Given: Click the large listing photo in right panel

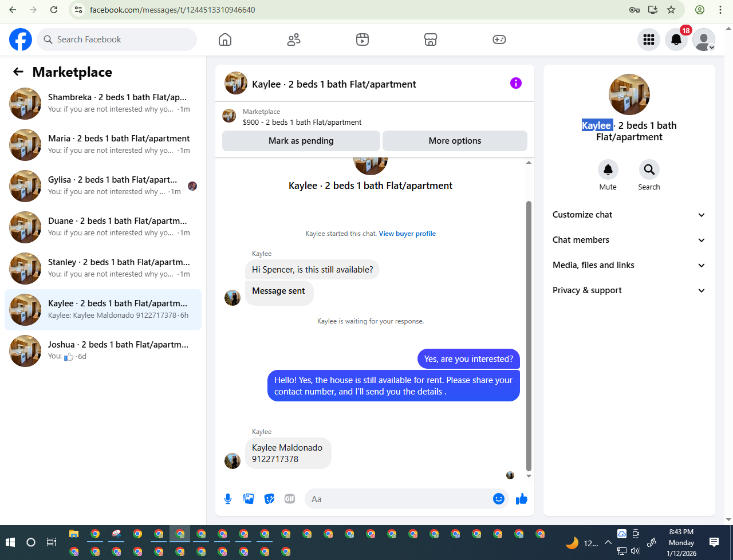Looking at the screenshot, I should click(x=629, y=94).
